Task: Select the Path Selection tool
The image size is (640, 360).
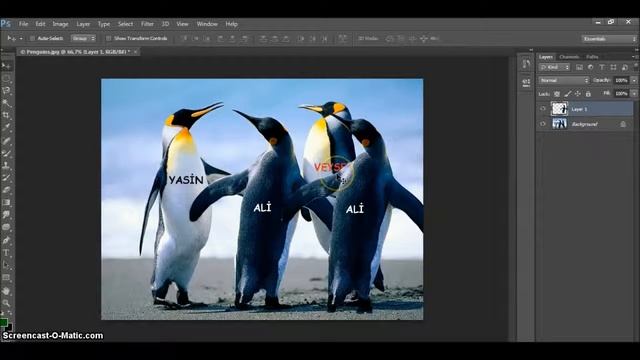Action: 6,265
